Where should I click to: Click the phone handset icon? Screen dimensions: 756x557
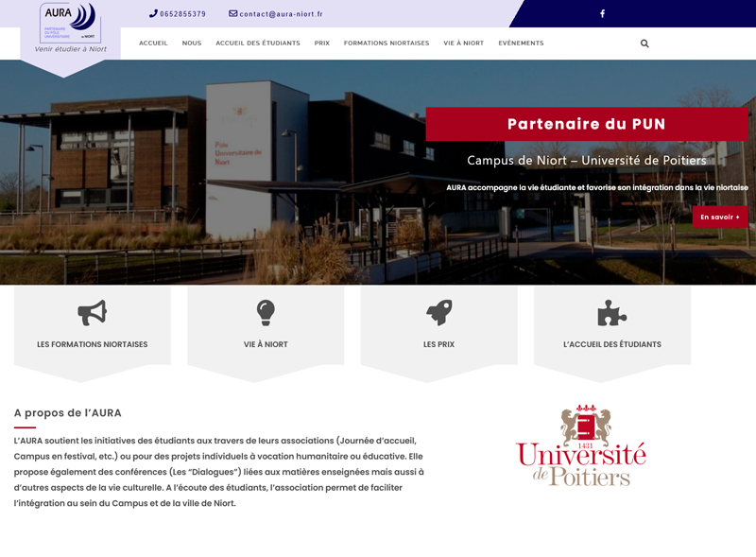(x=153, y=13)
